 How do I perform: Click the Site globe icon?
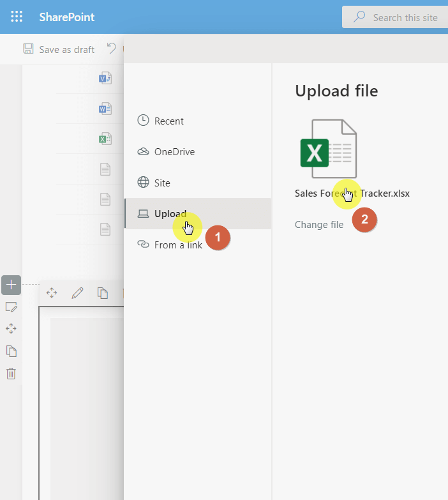(x=143, y=182)
